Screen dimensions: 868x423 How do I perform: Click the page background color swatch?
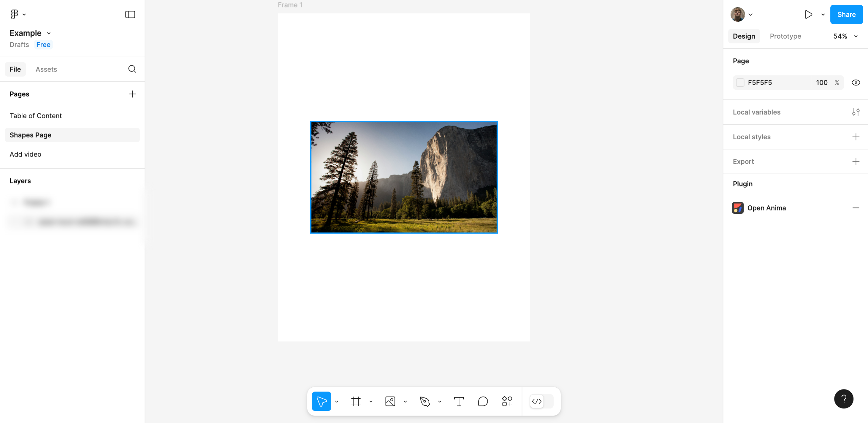(x=740, y=83)
